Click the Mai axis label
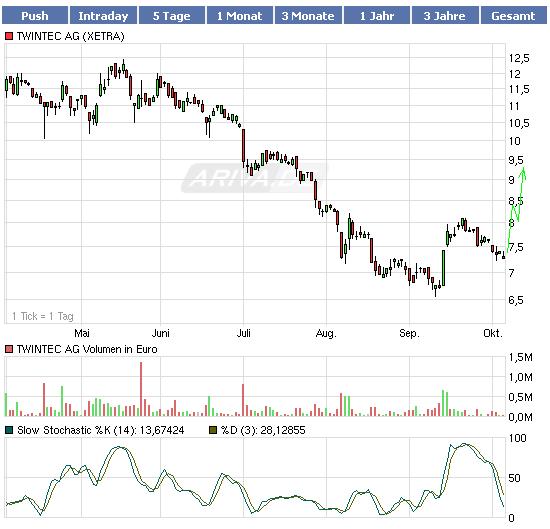The image size is (550, 529). pyautogui.click(x=82, y=333)
